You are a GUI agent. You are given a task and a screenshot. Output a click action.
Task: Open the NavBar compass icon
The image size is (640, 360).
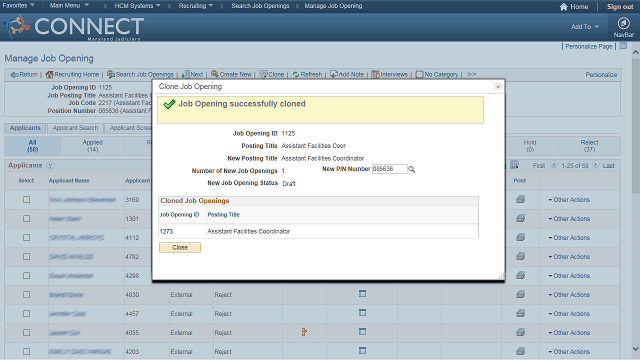(623, 24)
